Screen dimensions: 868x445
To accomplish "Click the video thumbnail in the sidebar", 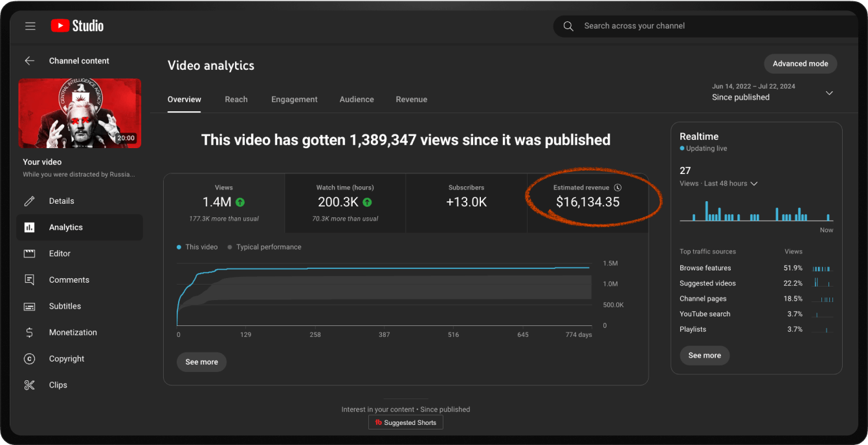I will coord(80,114).
